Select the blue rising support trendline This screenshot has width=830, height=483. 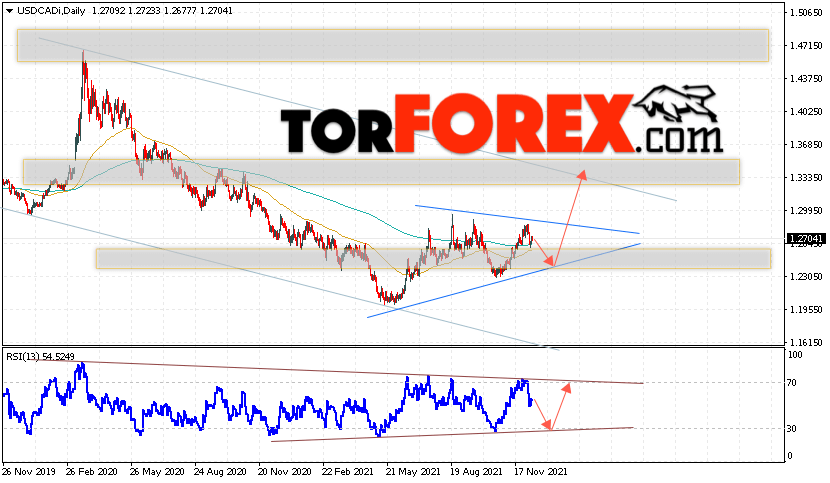[x=503, y=281]
